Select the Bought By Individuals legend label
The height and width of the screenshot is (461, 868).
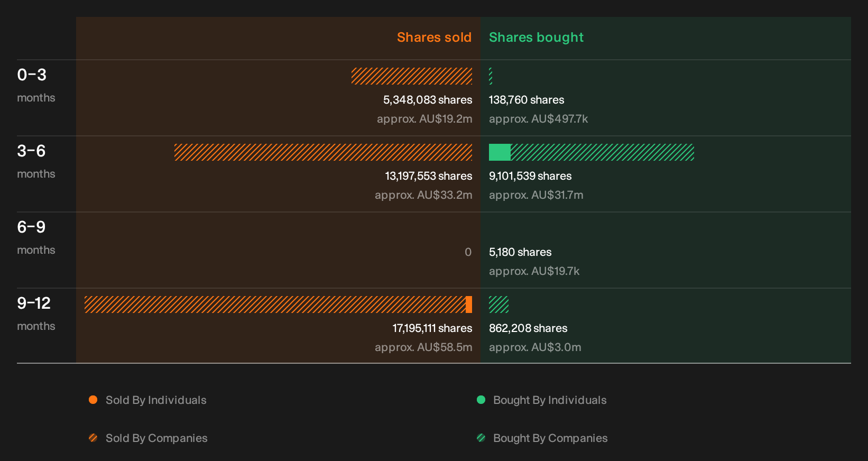click(550, 400)
